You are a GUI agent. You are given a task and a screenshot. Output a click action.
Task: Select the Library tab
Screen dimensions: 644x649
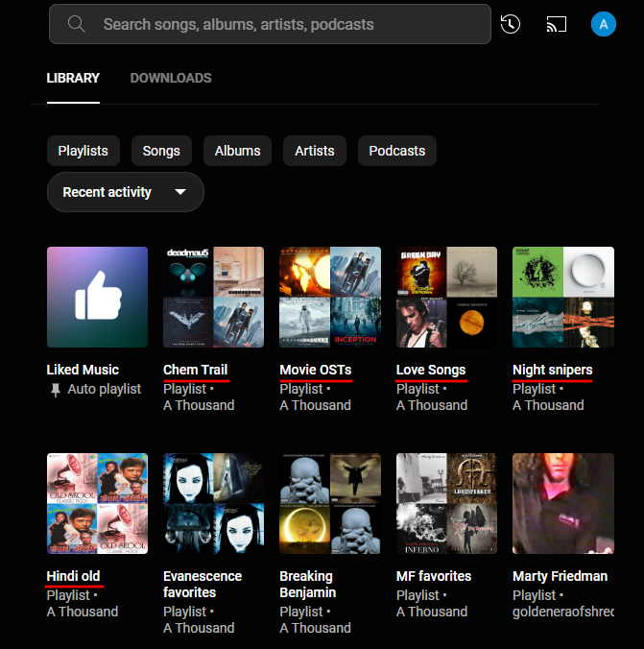click(x=73, y=78)
